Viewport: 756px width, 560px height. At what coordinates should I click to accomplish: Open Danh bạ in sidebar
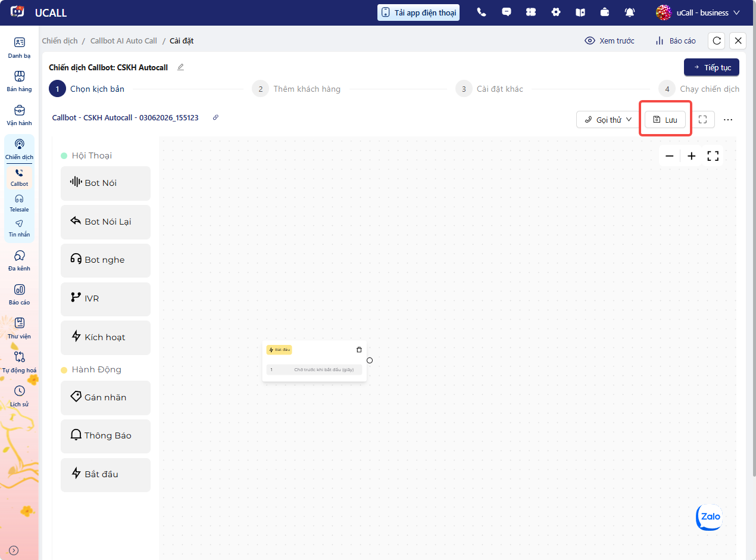19,48
